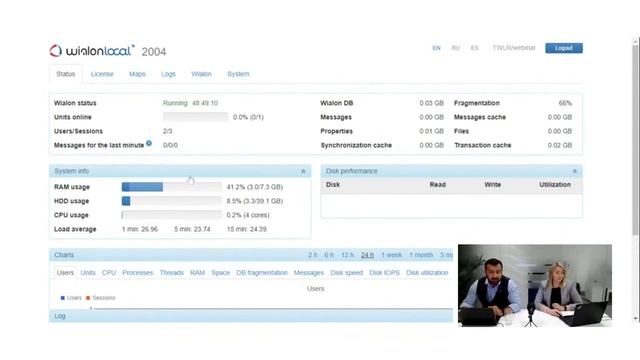Click the Transaction cache 0.02 GB value
Viewport: 640px width, 360px height.
(560, 145)
